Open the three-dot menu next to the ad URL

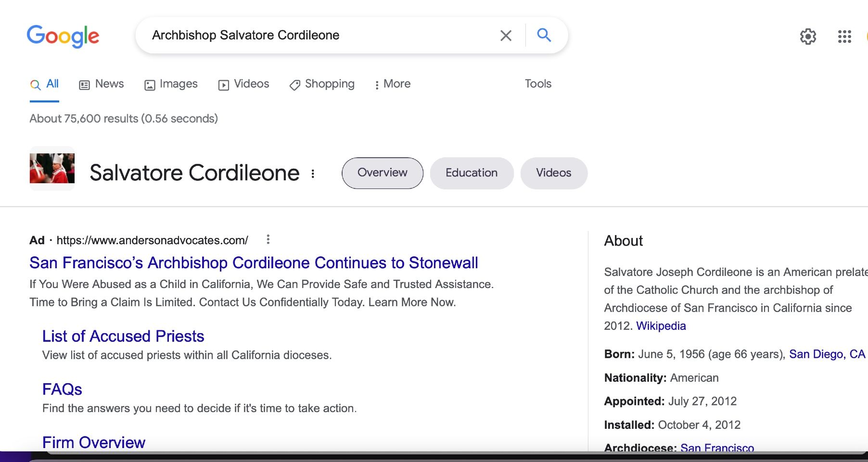coord(268,239)
